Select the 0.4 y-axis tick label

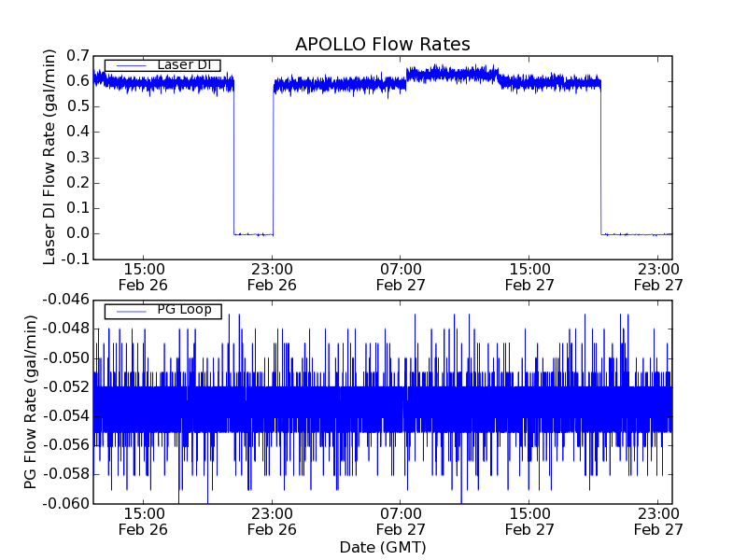(78, 132)
